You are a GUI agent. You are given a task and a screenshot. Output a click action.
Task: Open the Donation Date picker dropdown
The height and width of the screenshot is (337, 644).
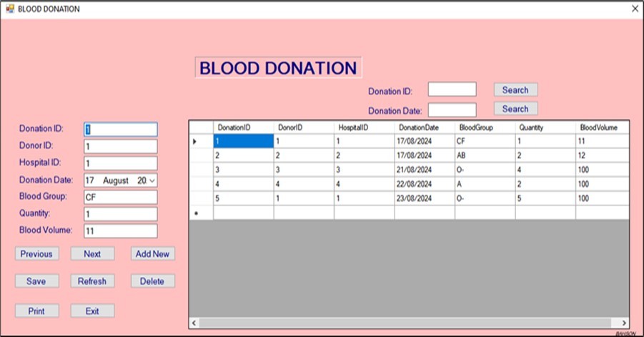click(x=152, y=181)
